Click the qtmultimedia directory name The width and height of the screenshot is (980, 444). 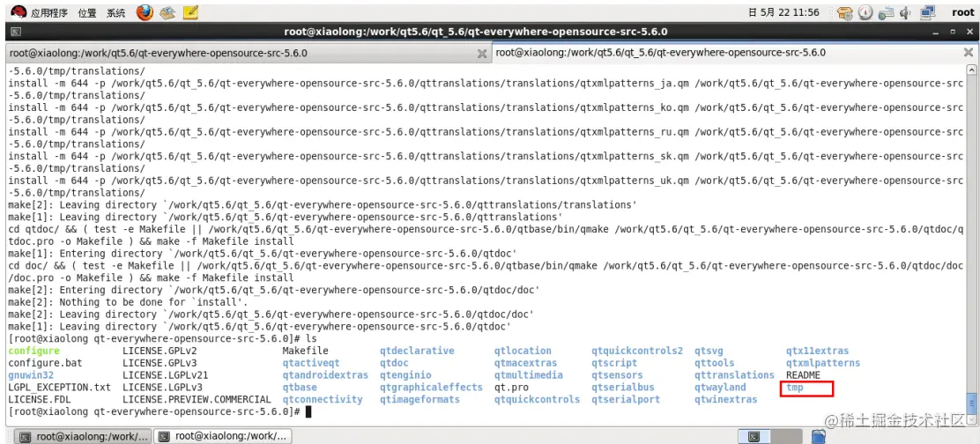[528, 375]
